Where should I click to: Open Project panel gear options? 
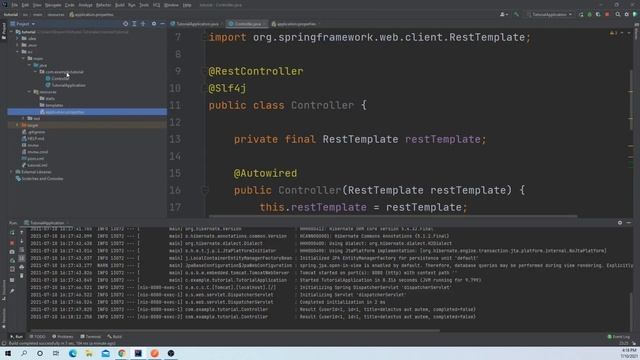click(154, 24)
